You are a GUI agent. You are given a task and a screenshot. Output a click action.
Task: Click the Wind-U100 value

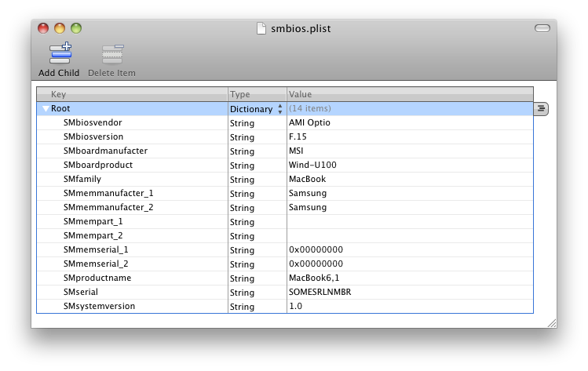[312, 165]
